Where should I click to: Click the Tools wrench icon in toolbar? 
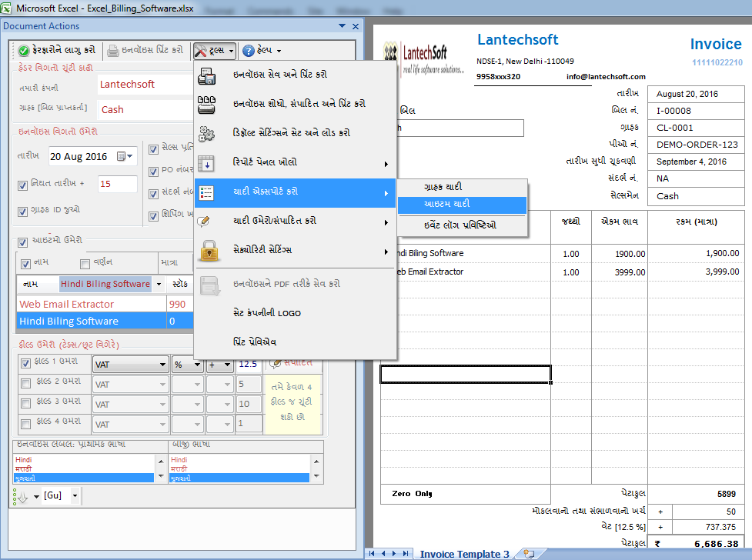pos(200,50)
